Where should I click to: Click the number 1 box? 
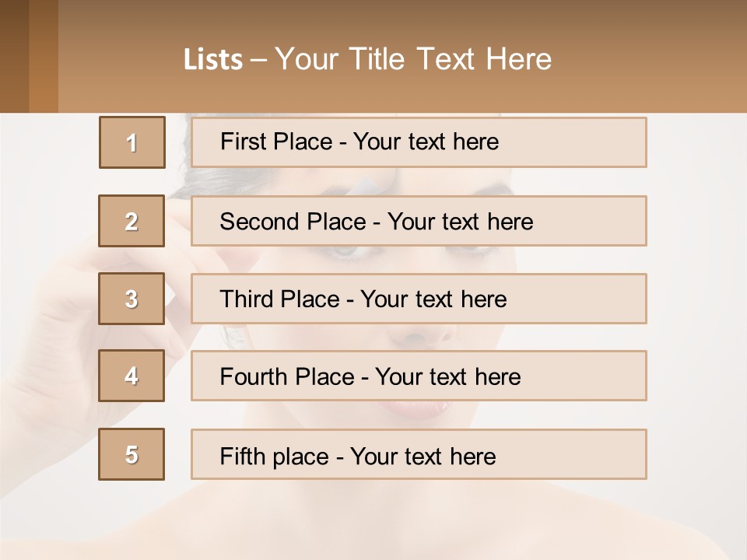coord(132,142)
